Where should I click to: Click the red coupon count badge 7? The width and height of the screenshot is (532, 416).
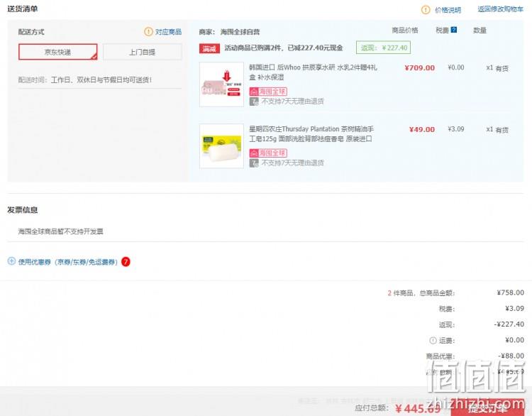coord(126,262)
